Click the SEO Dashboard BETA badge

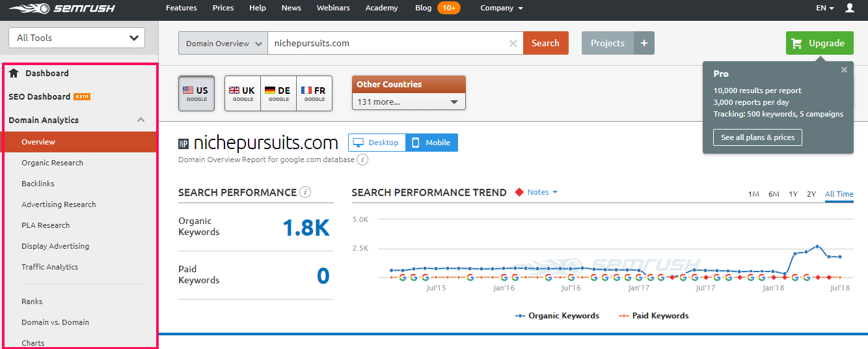point(82,96)
